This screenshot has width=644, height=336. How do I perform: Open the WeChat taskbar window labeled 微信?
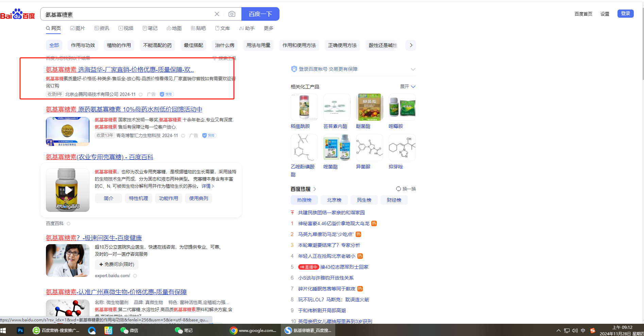pyautogui.click(x=130, y=330)
